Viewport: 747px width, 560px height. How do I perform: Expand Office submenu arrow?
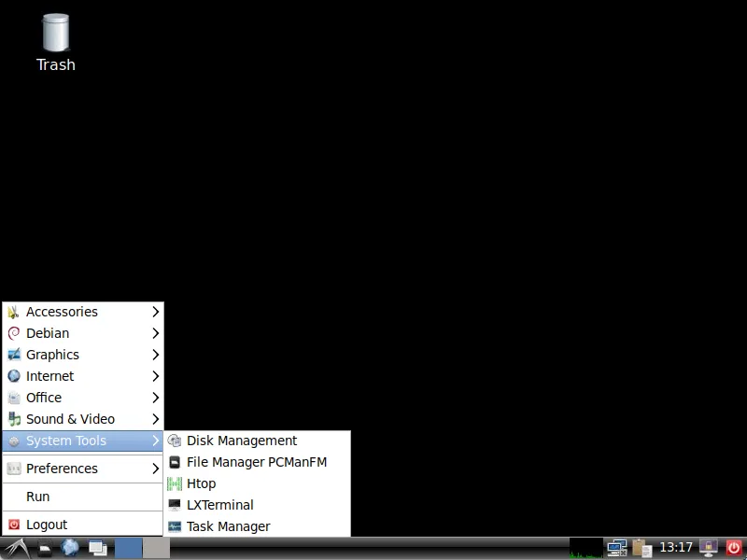point(155,398)
